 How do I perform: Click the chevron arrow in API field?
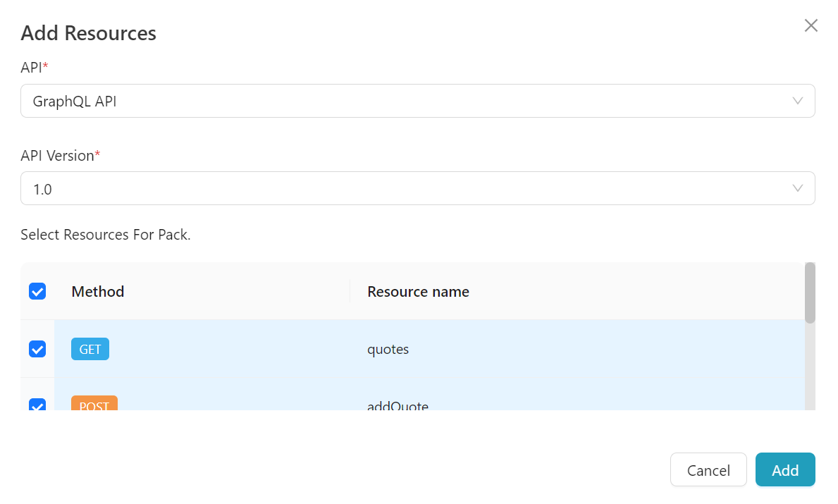798,101
